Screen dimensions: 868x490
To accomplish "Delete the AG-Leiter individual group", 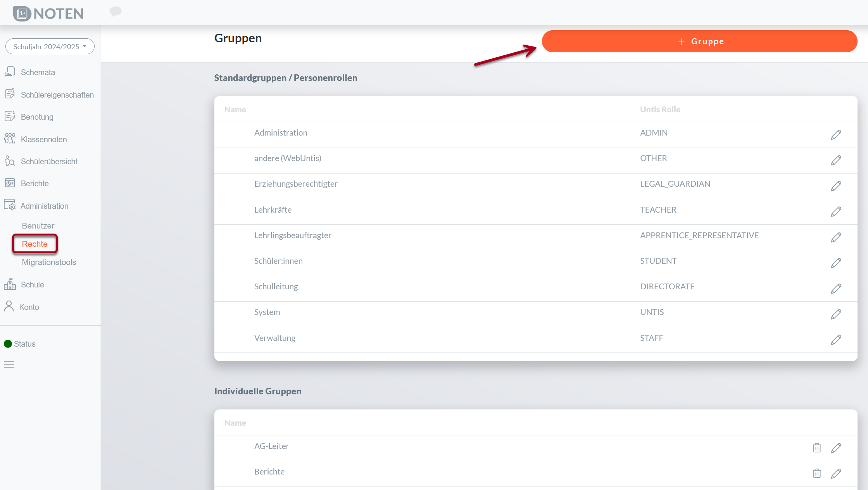I will (x=817, y=448).
